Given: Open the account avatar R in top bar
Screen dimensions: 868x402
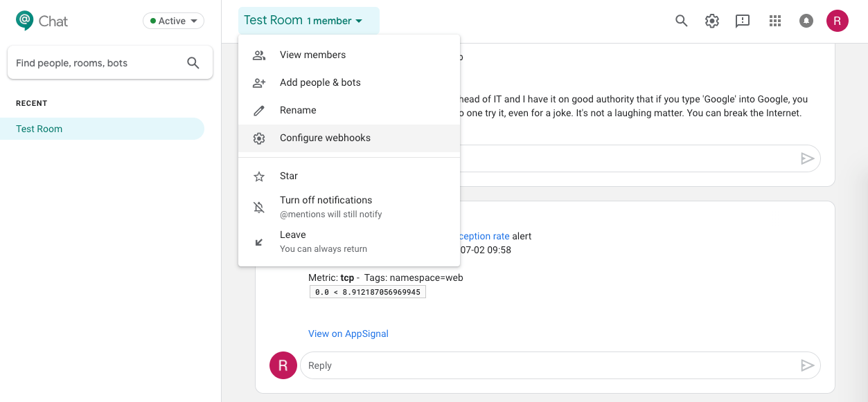Looking at the screenshot, I should [x=838, y=21].
